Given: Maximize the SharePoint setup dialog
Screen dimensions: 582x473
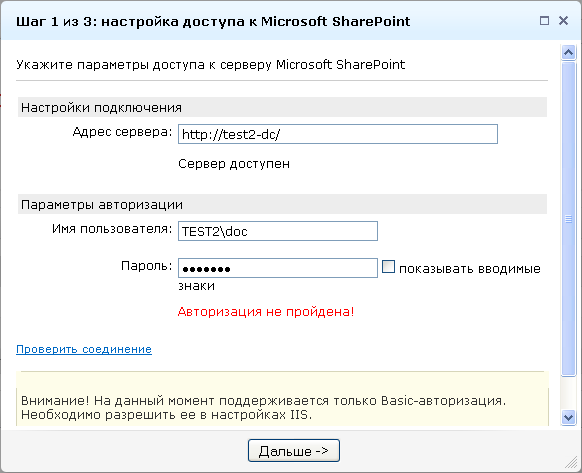Looking at the screenshot, I should 544,20.
